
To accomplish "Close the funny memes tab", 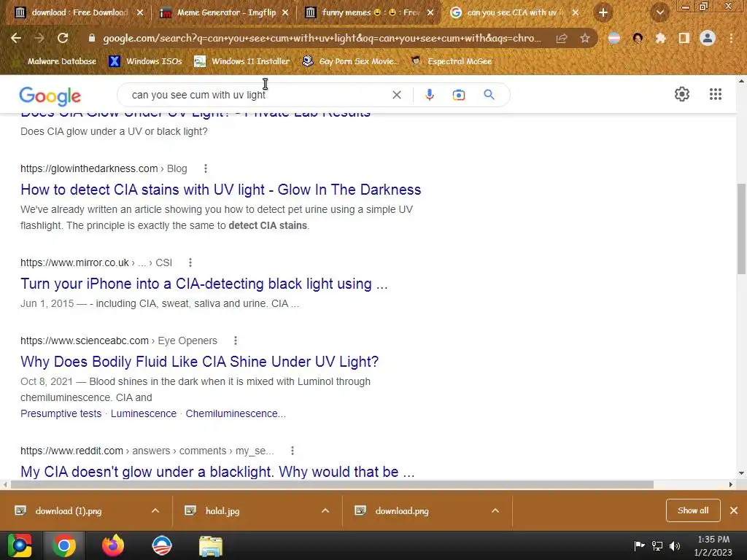I will (x=430, y=13).
